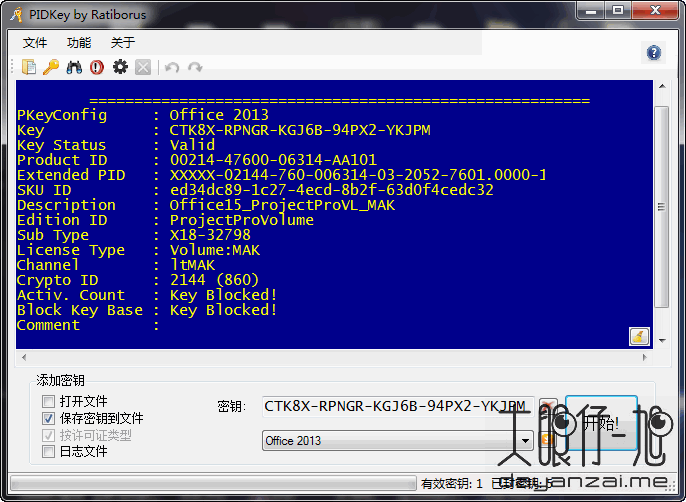Image resolution: width=686 pixels, height=502 pixels.
Task: Click the horizontal scrollbar left arrow
Action: coord(24,357)
